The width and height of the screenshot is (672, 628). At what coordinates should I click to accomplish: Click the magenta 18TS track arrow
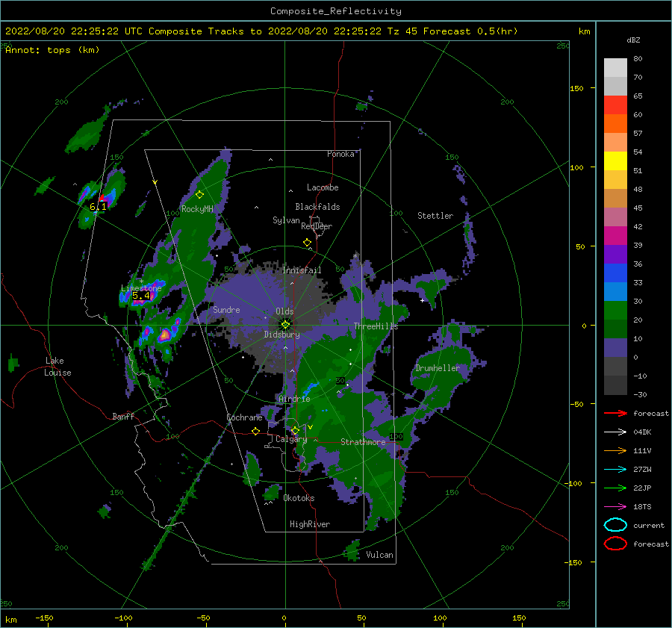pos(615,507)
